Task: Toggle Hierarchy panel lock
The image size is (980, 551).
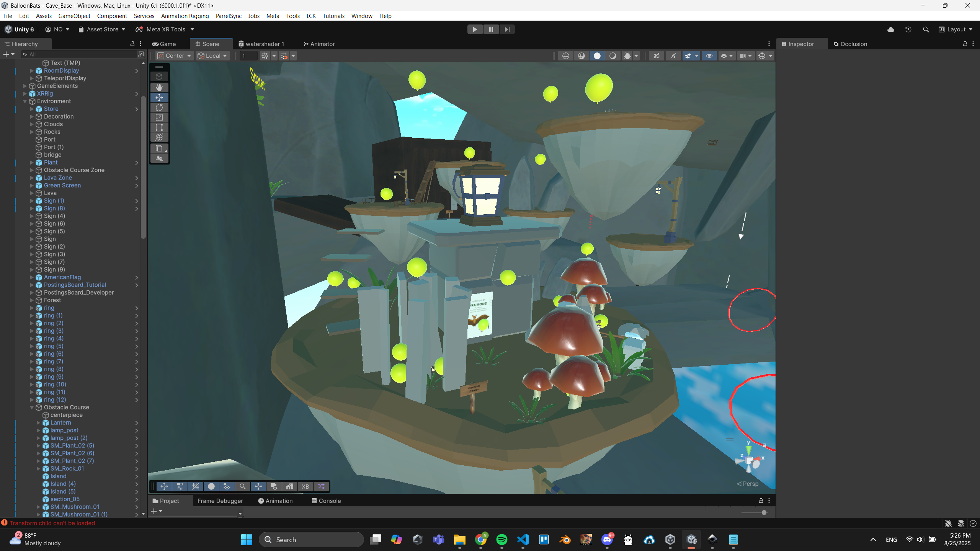Action: point(132,44)
